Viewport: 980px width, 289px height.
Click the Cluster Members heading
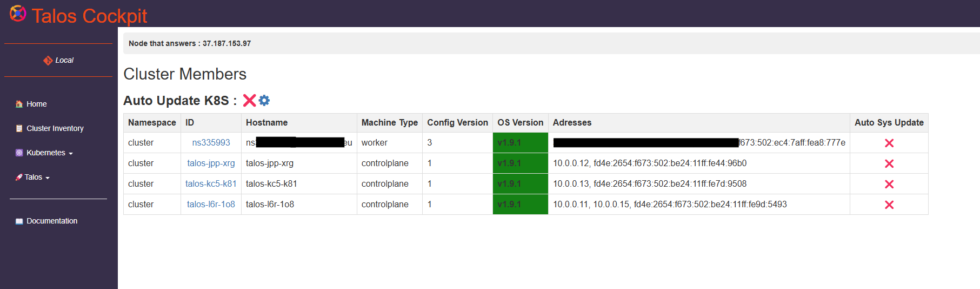(x=185, y=74)
